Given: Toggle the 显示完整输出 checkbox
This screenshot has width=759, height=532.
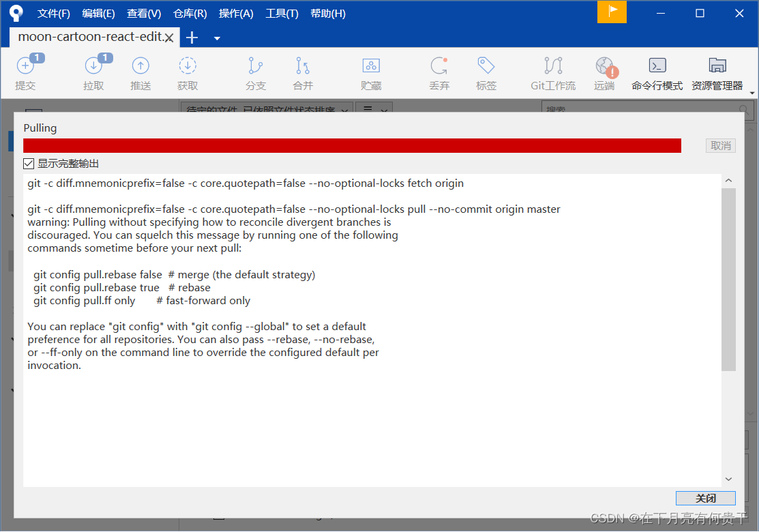Looking at the screenshot, I should click(x=29, y=164).
